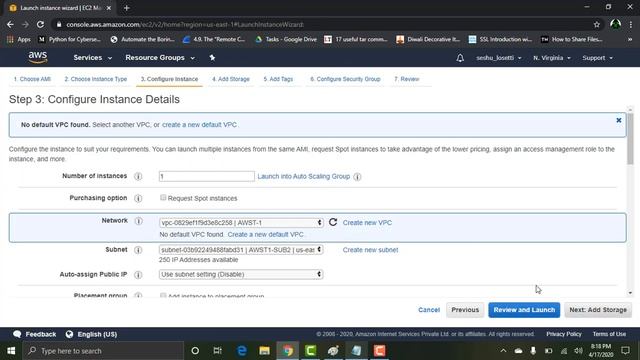Click the globe icon beside English (US)
Viewport: 640px width, 360px height.
[69, 334]
